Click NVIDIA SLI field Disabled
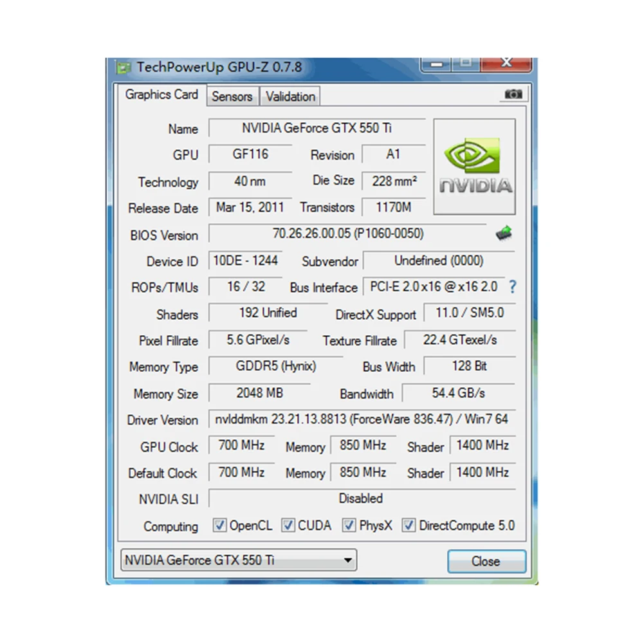 tap(362, 498)
